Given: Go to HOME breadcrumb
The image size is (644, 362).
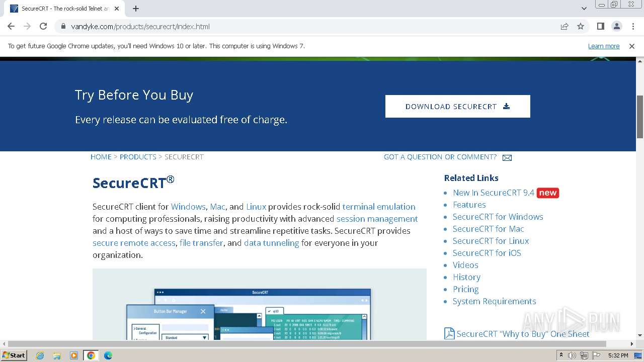Looking at the screenshot, I should pos(101,157).
